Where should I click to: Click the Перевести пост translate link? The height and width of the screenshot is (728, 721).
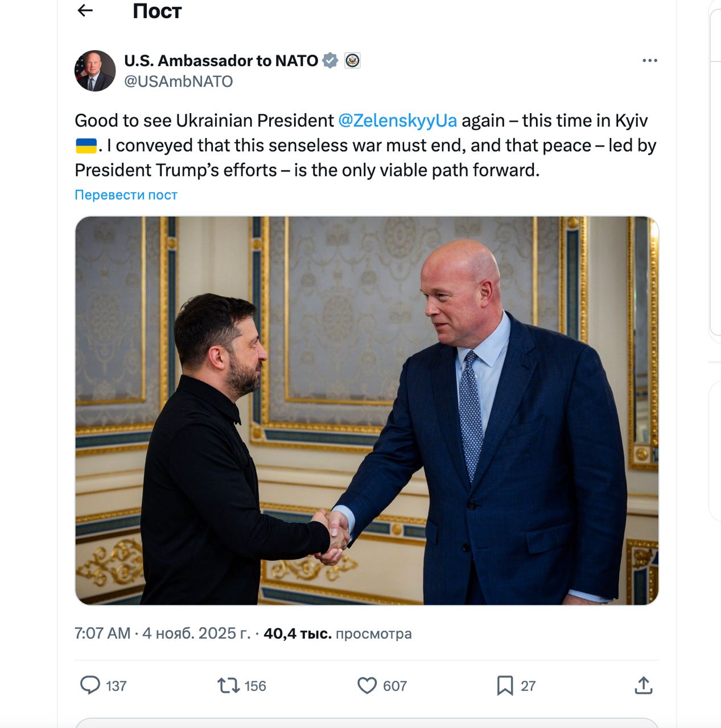tap(126, 195)
